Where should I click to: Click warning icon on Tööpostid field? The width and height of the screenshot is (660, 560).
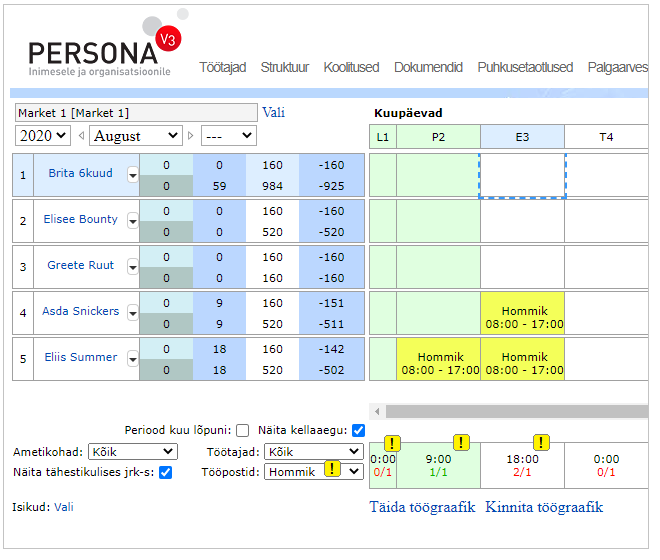click(x=332, y=470)
